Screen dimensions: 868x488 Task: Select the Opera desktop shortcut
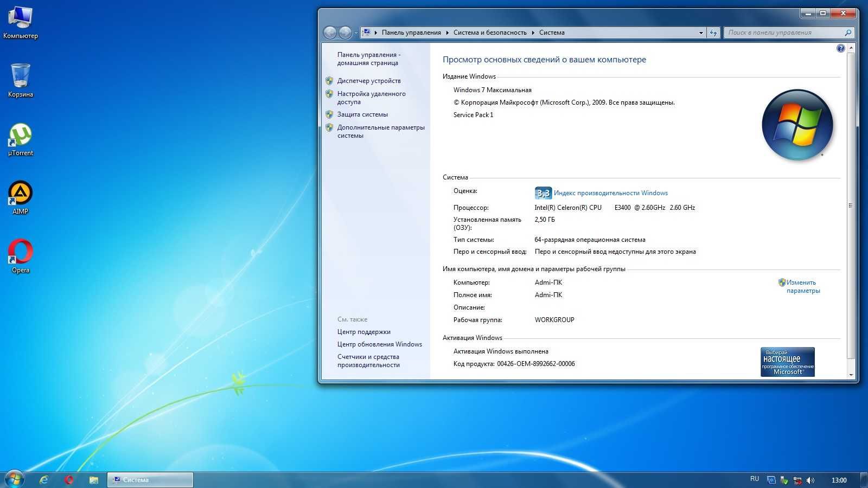[x=21, y=256]
